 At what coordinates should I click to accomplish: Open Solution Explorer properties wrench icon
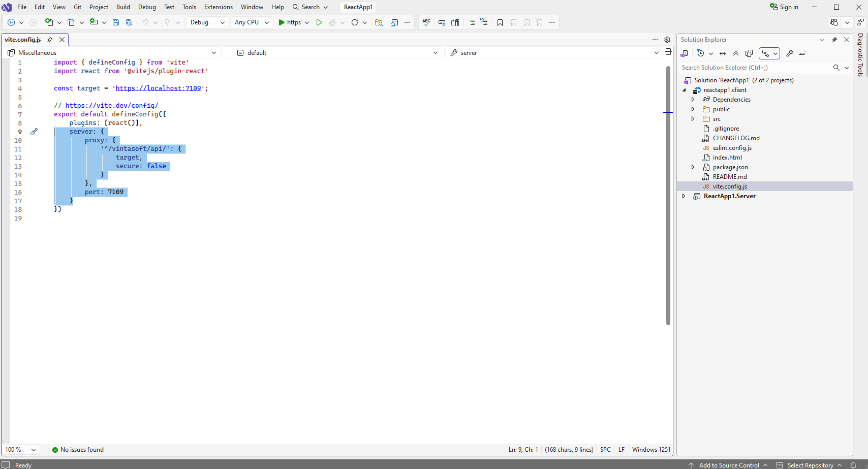790,53
